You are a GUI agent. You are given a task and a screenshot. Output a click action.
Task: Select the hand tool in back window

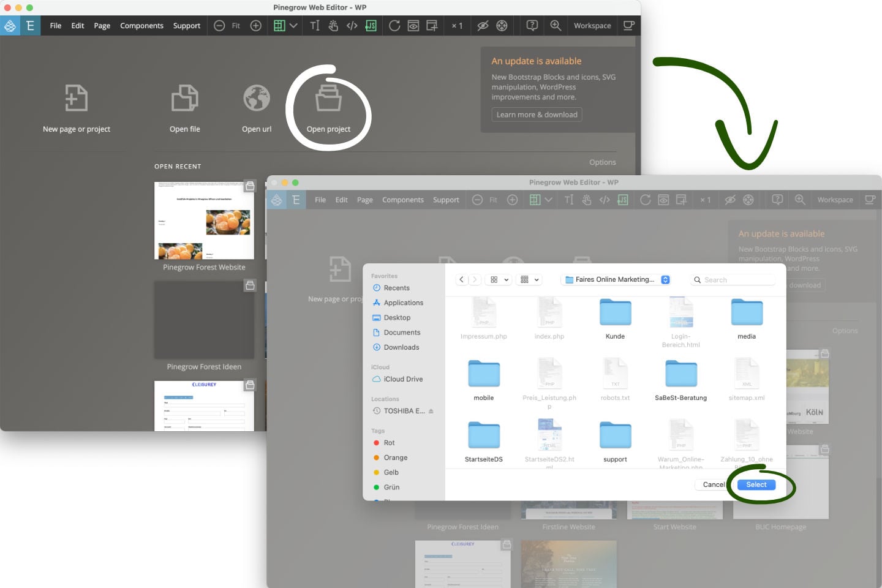[x=333, y=26]
